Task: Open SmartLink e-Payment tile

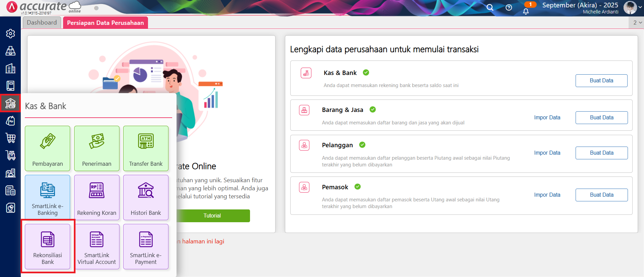Action: tap(146, 246)
